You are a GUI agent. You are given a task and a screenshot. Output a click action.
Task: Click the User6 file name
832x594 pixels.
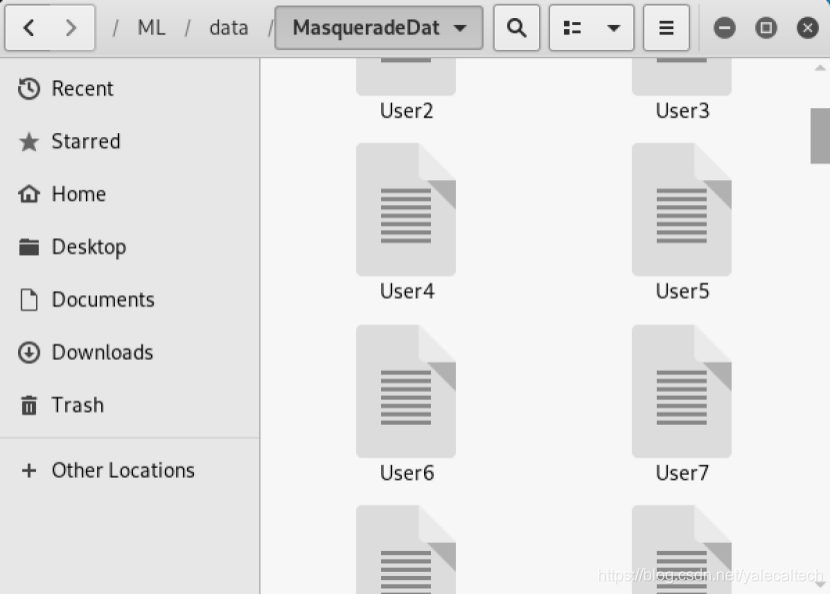pyautogui.click(x=407, y=473)
